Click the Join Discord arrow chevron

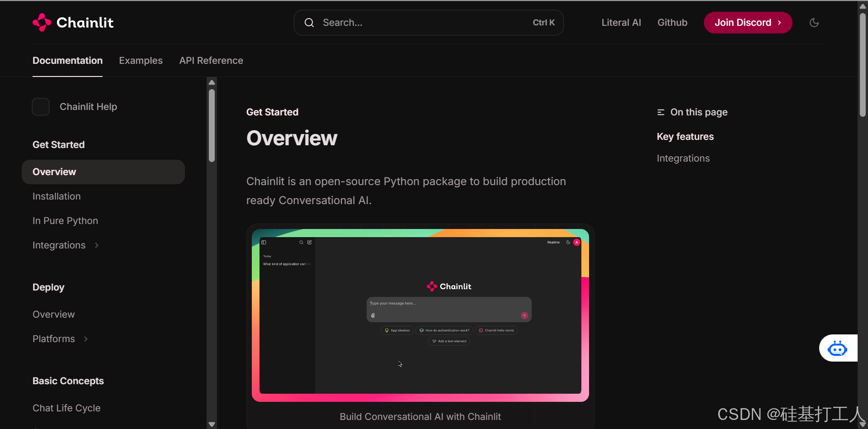click(779, 23)
